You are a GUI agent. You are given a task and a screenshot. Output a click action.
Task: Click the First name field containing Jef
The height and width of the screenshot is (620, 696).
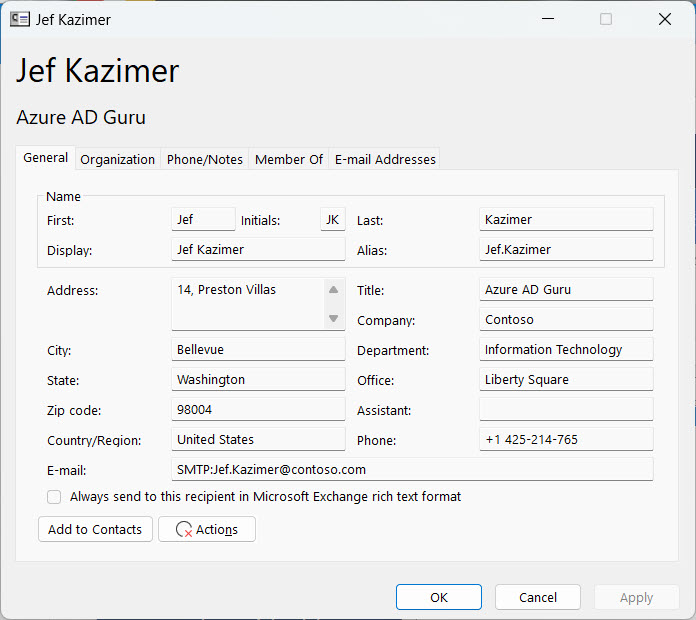click(x=203, y=219)
